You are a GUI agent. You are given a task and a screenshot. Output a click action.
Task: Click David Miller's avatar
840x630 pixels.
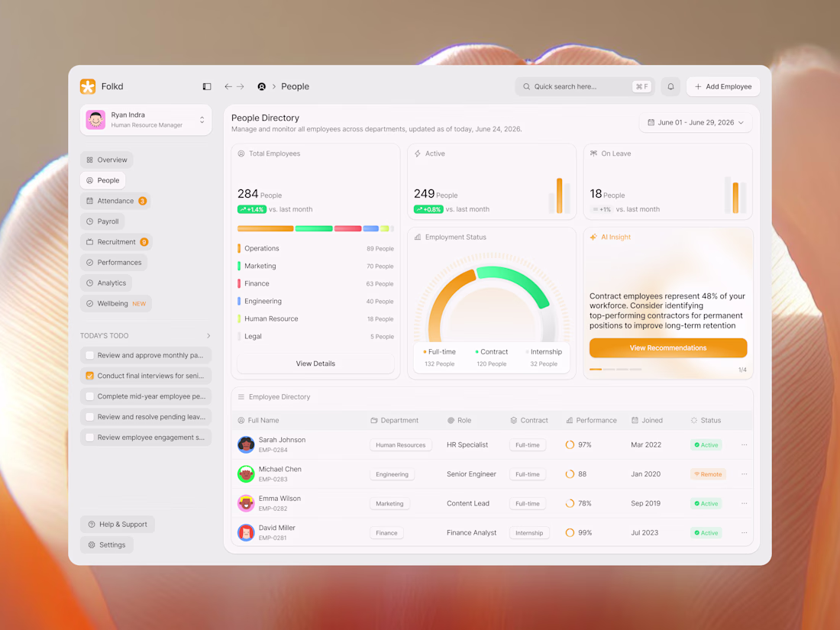coord(246,532)
